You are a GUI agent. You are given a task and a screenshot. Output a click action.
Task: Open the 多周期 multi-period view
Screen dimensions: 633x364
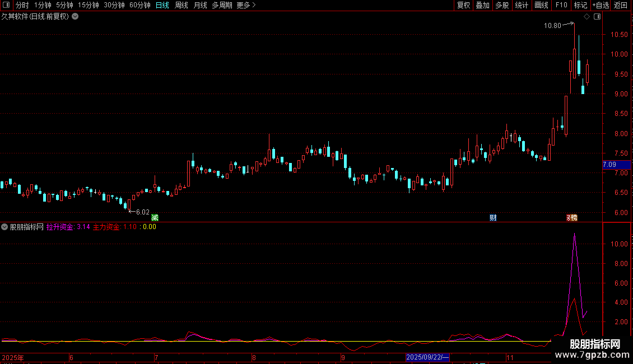[222, 5]
